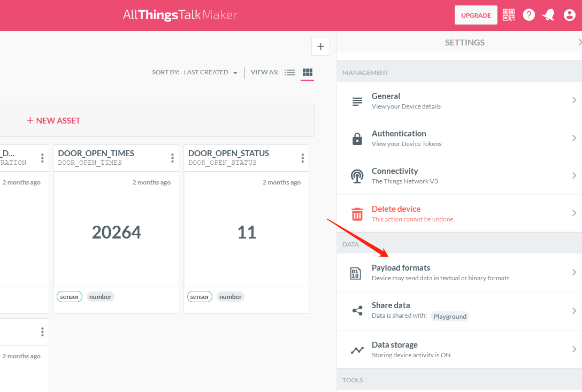This screenshot has width=582, height=392.
Task: Expand Authentication row chevron
Action: (574, 138)
